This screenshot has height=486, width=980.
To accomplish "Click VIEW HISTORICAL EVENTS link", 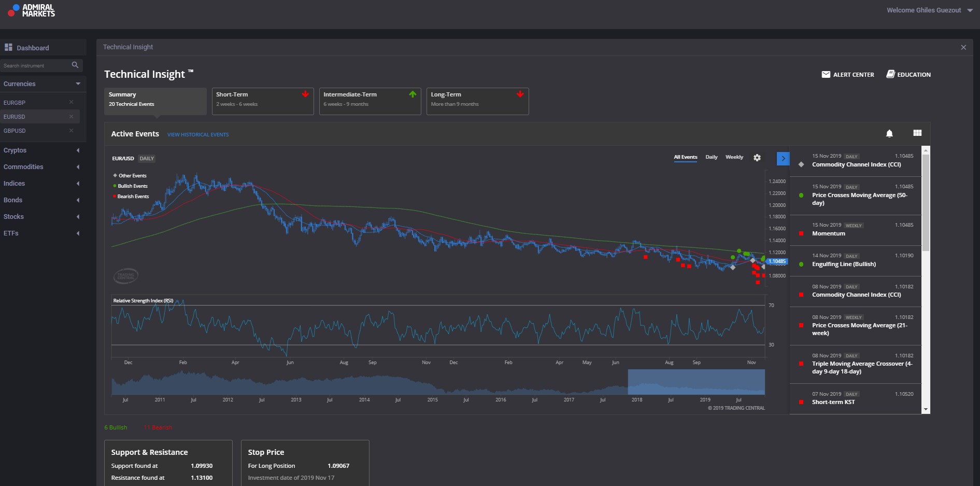I will coord(198,134).
